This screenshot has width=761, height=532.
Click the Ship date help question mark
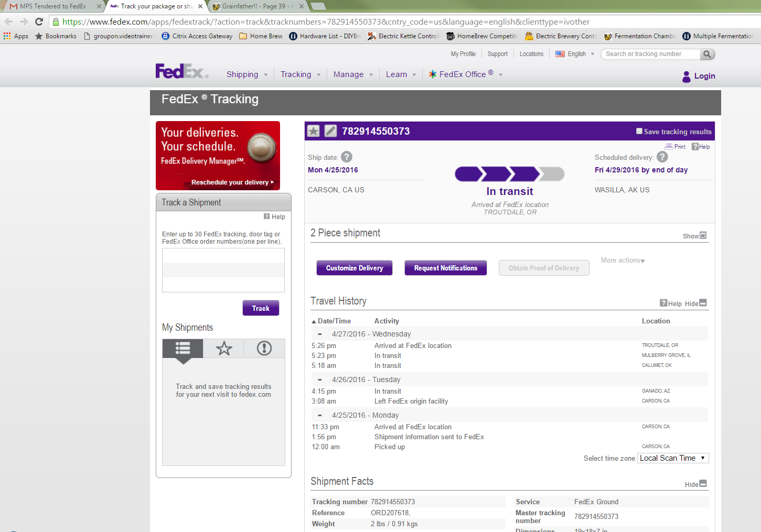click(347, 157)
